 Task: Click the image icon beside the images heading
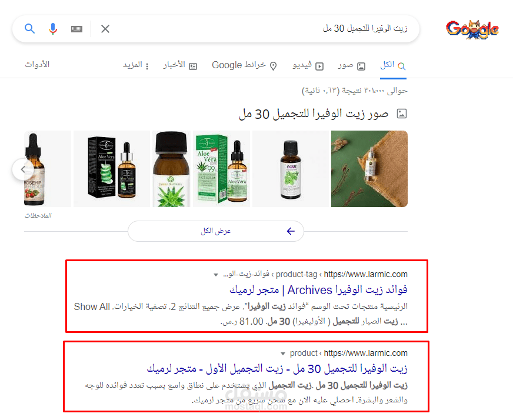click(x=401, y=114)
